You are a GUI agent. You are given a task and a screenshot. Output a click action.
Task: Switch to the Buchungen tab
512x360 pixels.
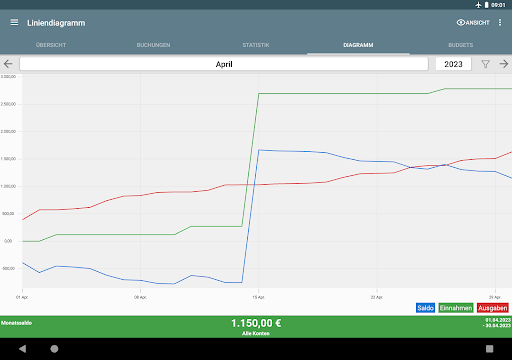click(153, 45)
